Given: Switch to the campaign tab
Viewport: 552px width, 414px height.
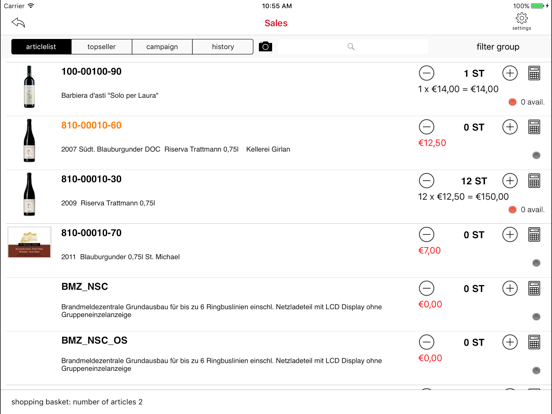Looking at the screenshot, I should click(x=162, y=46).
